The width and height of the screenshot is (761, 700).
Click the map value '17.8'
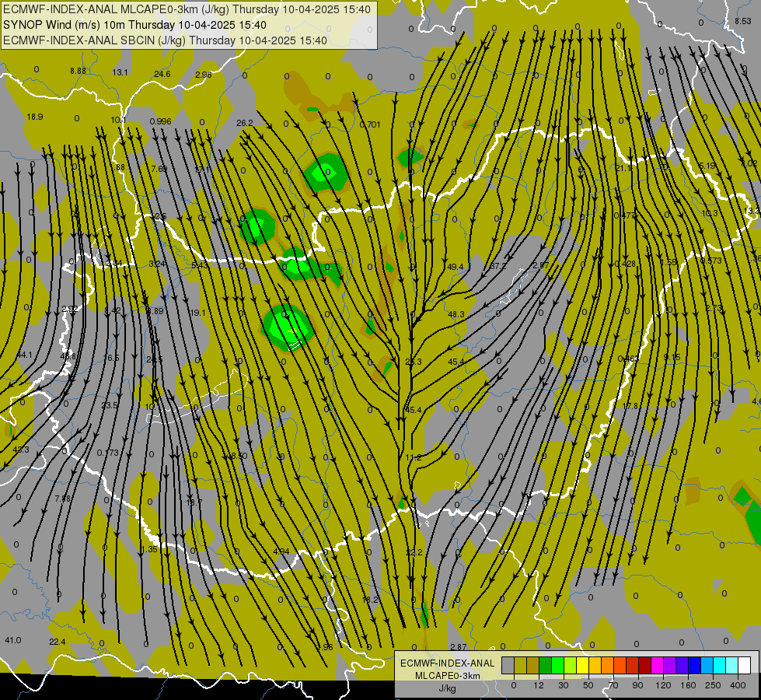click(630, 406)
